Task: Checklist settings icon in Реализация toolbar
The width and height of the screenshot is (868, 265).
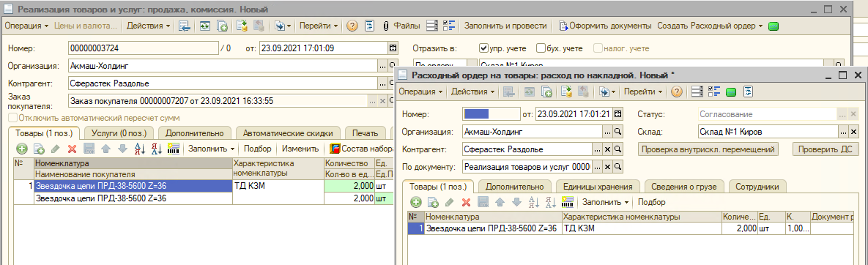Action: 450,26
